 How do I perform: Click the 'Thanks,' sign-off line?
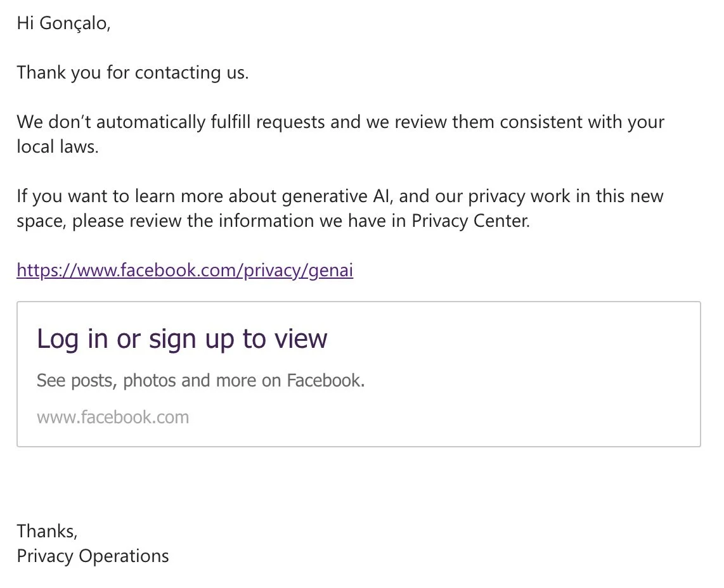(x=47, y=530)
